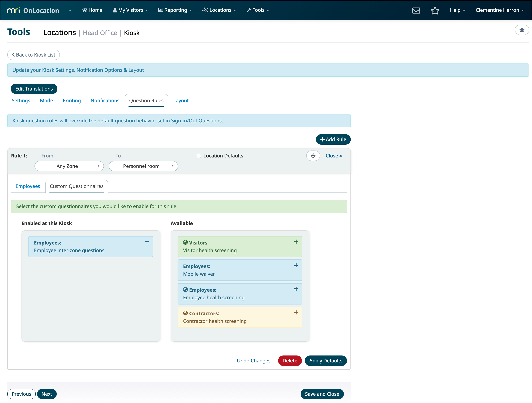This screenshot has height=403, width=532.
Task: Click the Add Rule button
Action: point(333,139)
